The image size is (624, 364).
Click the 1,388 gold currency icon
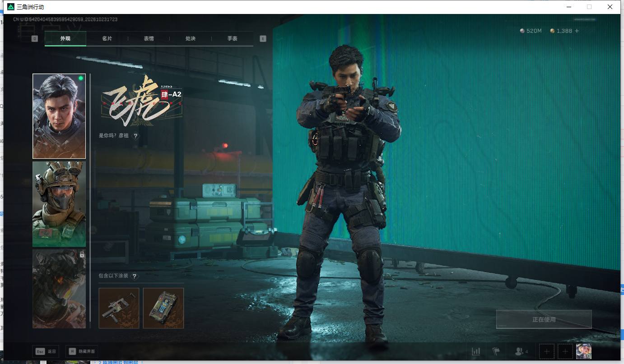tap(552, 31)
